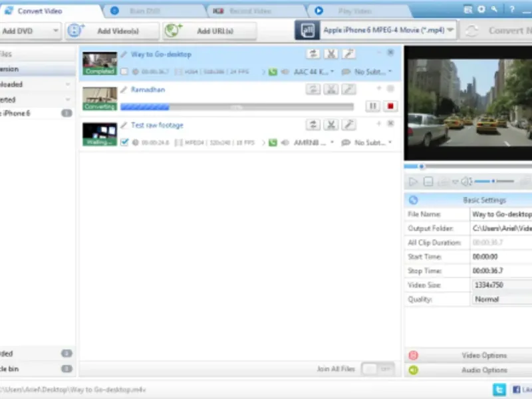The image size is (532, 399).
Task: Click the Twitter bird icon
Action: click(499, 389)
